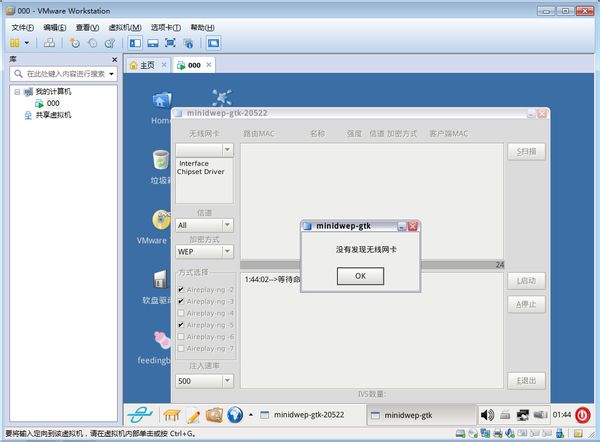Click the A停止 abort button
600x442 pixels.
pyautogui.click(x=527, y=304)
